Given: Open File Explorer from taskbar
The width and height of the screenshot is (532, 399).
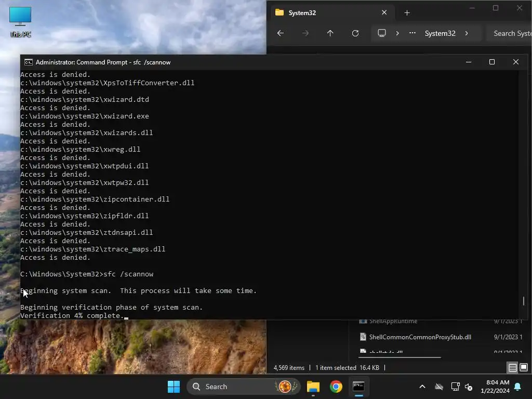Looking at the screenshot, I should point(313,387).
